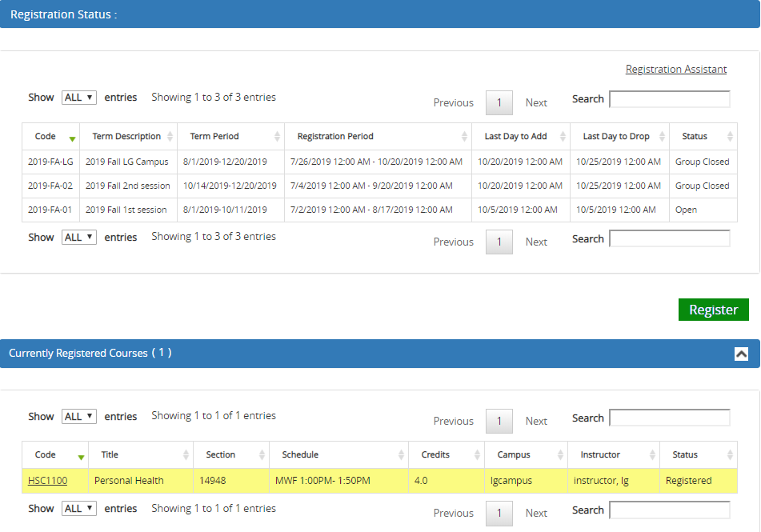Open top Show entries dropdown in Registration Status
Viewport: 761px width, 532px height.
click(78, 98)
